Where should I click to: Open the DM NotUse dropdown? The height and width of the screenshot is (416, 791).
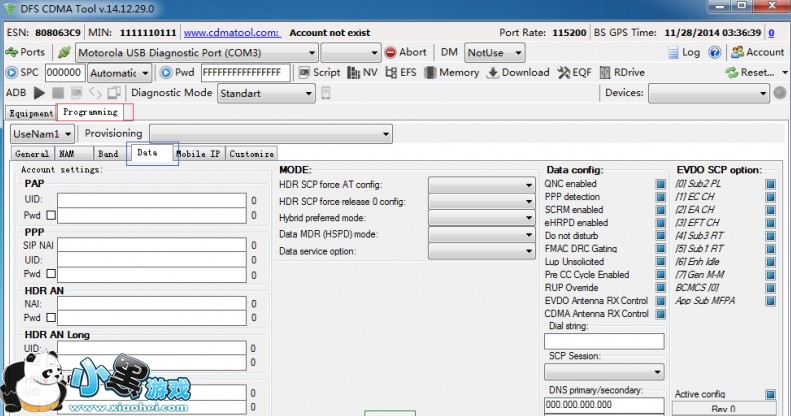[x=495, y=53]
